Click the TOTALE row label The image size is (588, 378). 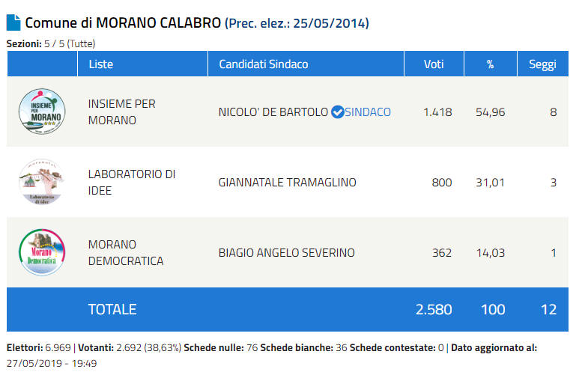(x=112, y=309)
